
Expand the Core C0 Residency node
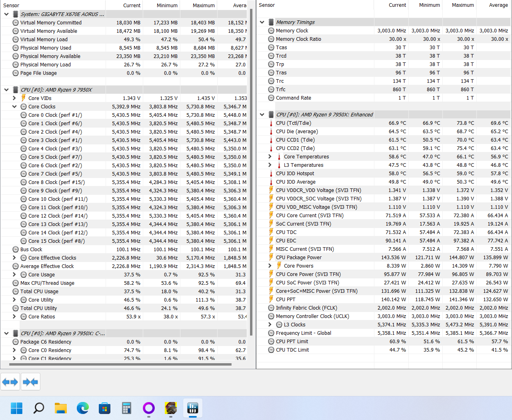14,350
